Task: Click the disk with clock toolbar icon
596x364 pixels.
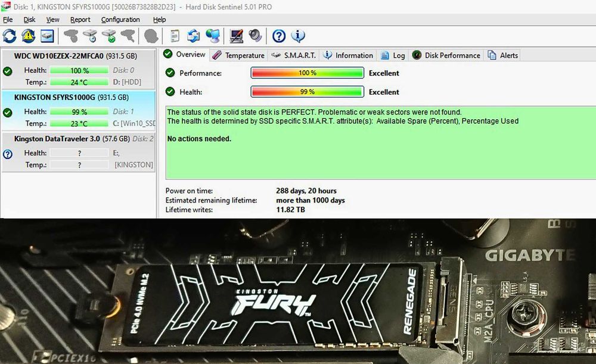Action: (90, 36)
